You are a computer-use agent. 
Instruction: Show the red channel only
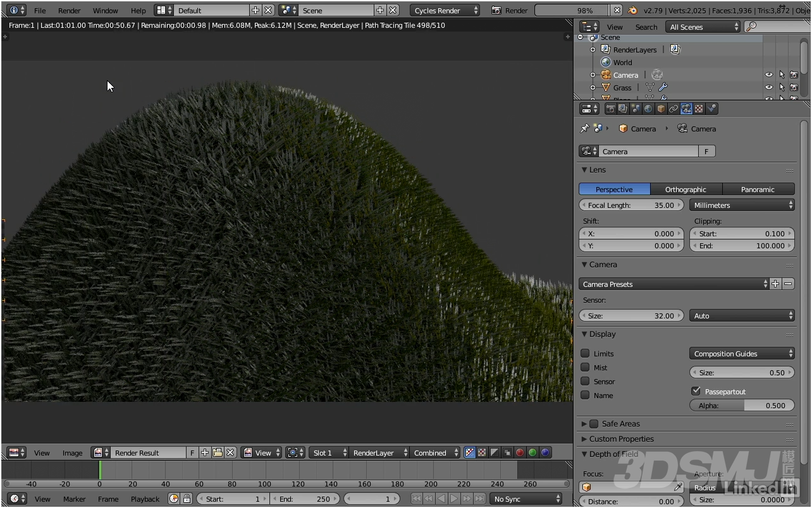point(520,452)
